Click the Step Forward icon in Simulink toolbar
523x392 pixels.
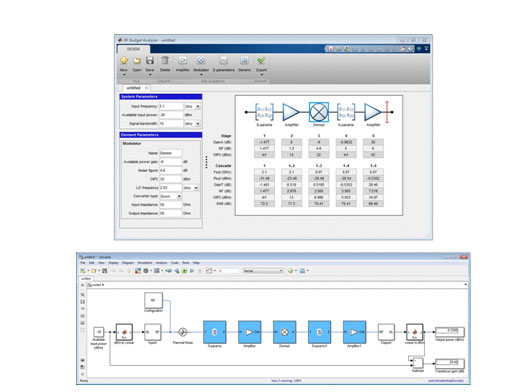(192, 271)
